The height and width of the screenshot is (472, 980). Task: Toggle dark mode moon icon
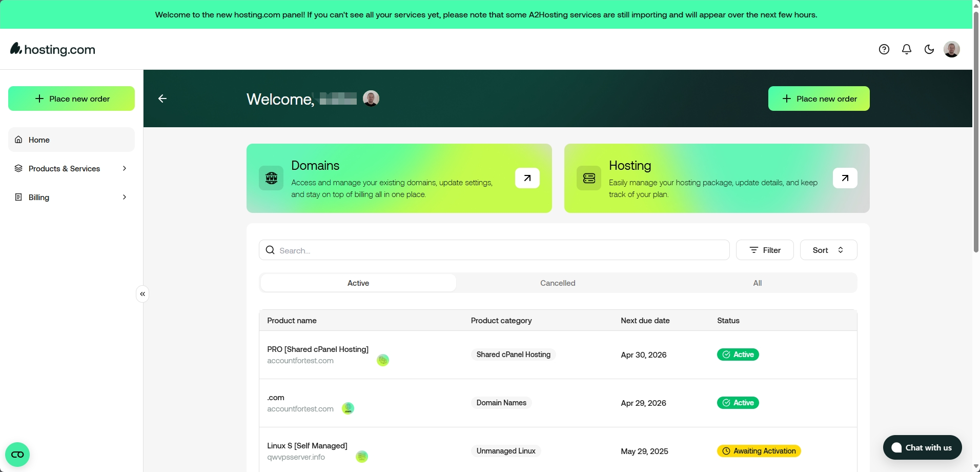click(929, 49)
